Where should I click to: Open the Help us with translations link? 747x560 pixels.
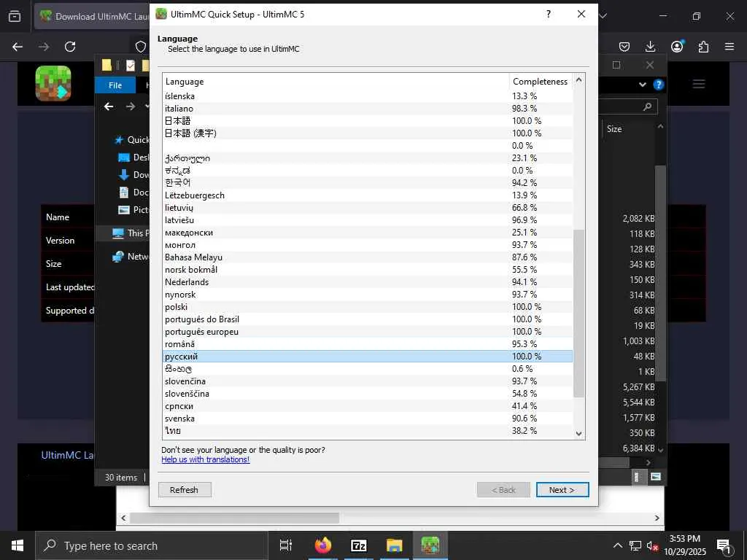pyautogui.click(x=205, y=459)
